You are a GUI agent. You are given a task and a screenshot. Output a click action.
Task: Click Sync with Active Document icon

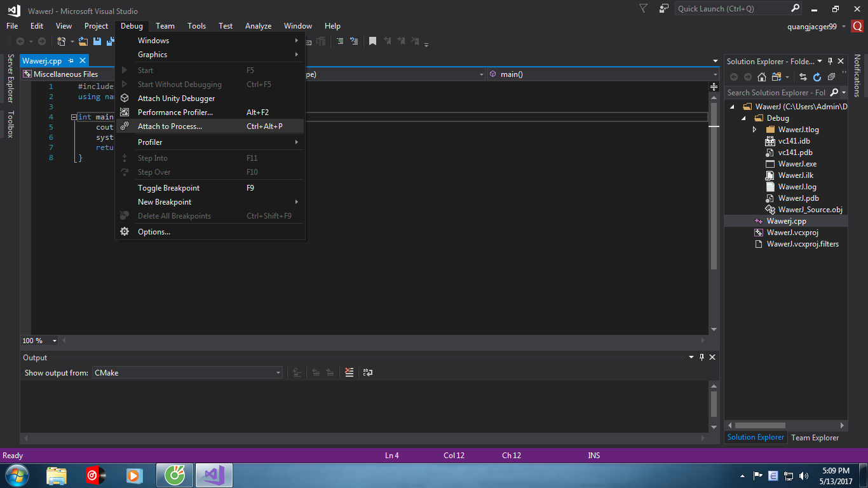tap(803, 77)
